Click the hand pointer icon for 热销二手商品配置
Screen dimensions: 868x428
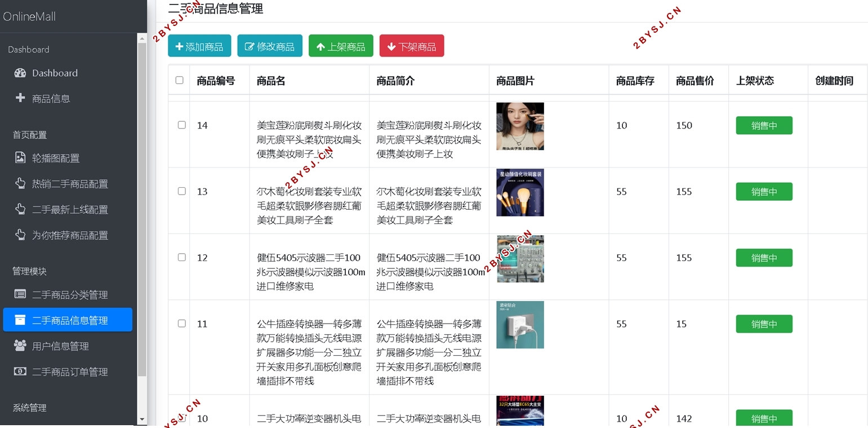point(20,183)
